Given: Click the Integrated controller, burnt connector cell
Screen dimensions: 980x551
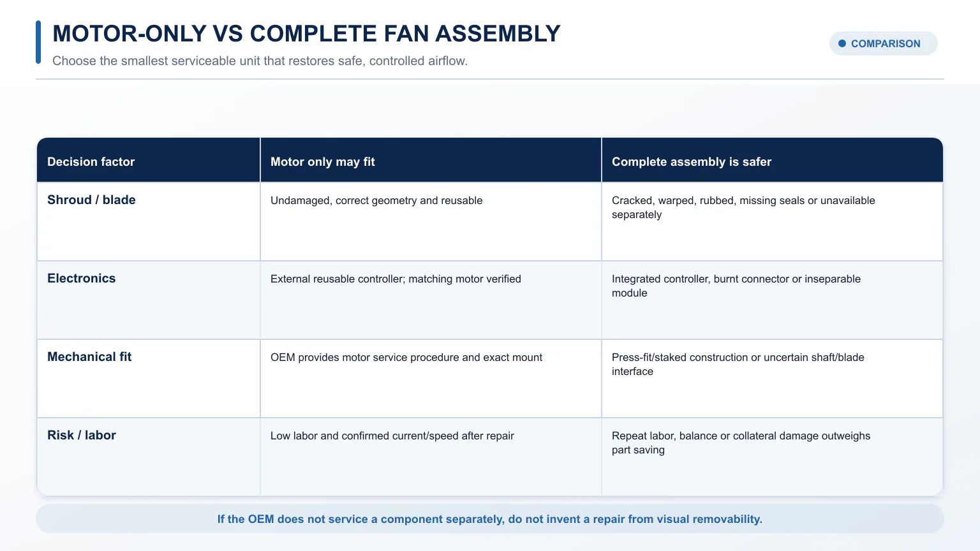Looking at the screenshot, I should pos(773,300).
